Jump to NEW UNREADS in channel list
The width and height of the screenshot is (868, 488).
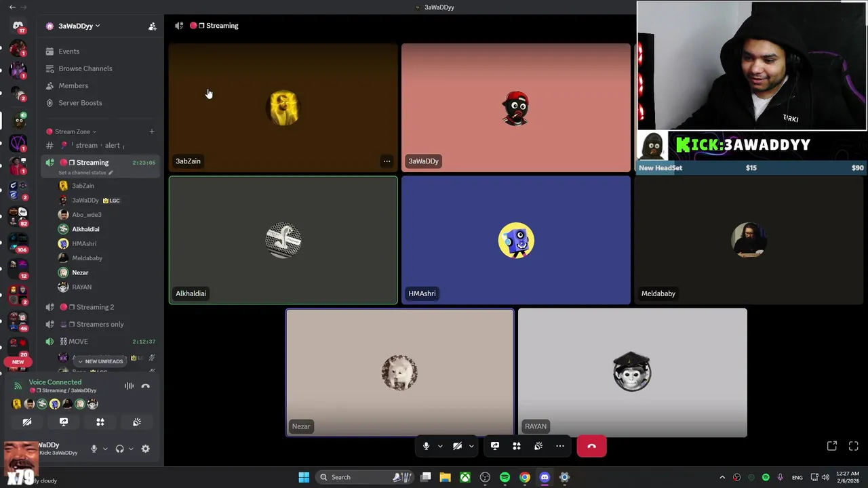coord(100,361)
